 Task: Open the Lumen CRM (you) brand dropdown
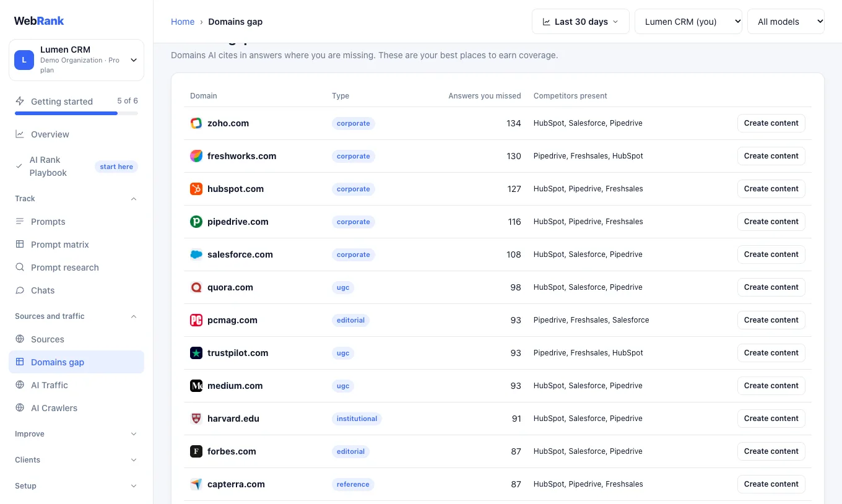688,22
